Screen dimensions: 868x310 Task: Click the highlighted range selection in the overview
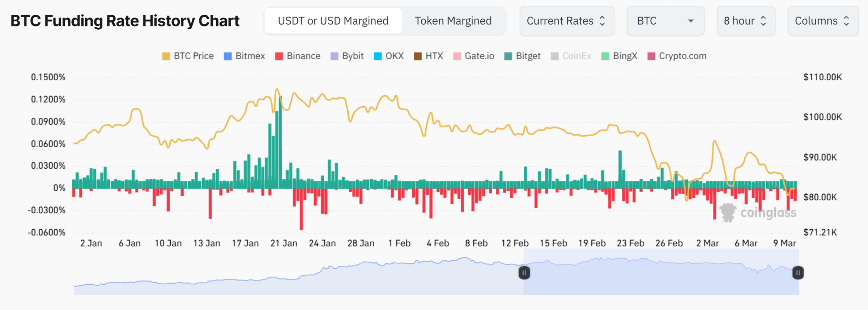point(661,272)
